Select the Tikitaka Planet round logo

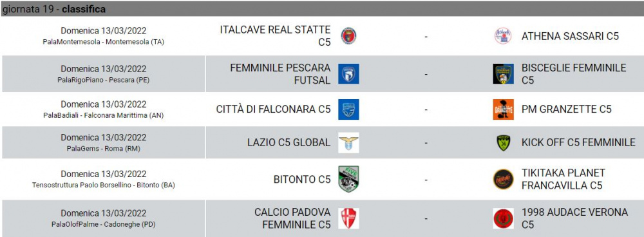[503, 179]
